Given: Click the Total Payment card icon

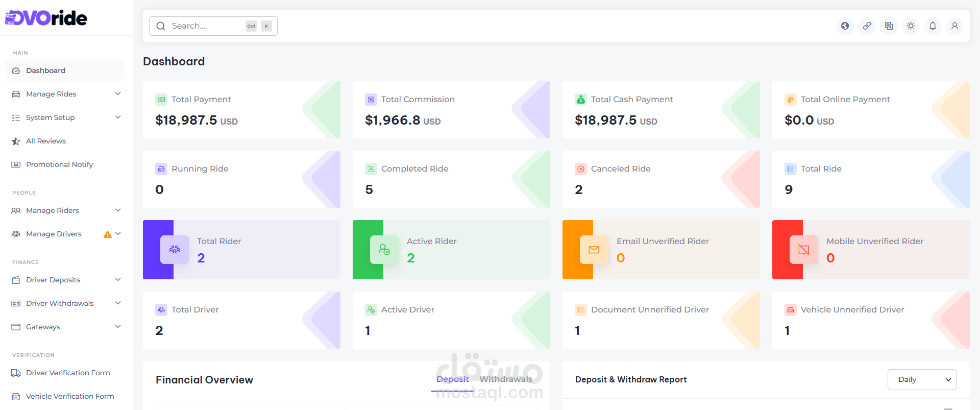Looking at the screenshot, I should point(161,100).
